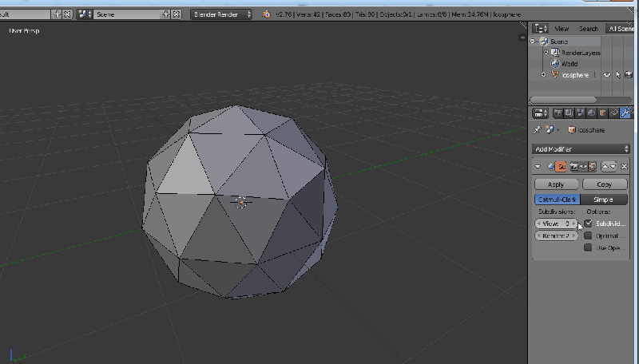This screenshot has height=364, width=639.
Task: Toggle Icosphere viewport visibility eye
Action: [x=607, y=75]
